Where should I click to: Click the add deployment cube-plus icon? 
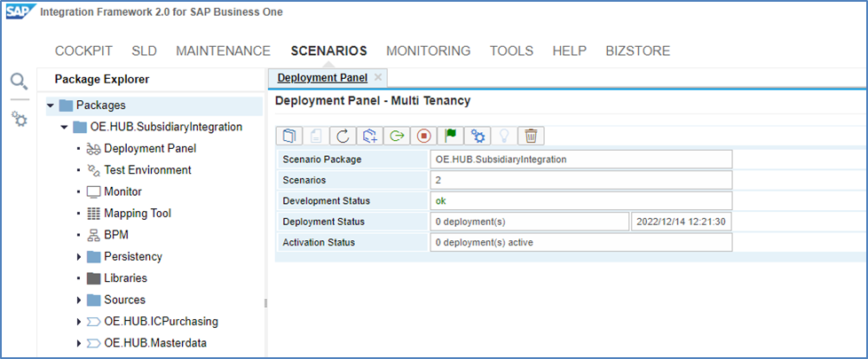click(370, 136)
